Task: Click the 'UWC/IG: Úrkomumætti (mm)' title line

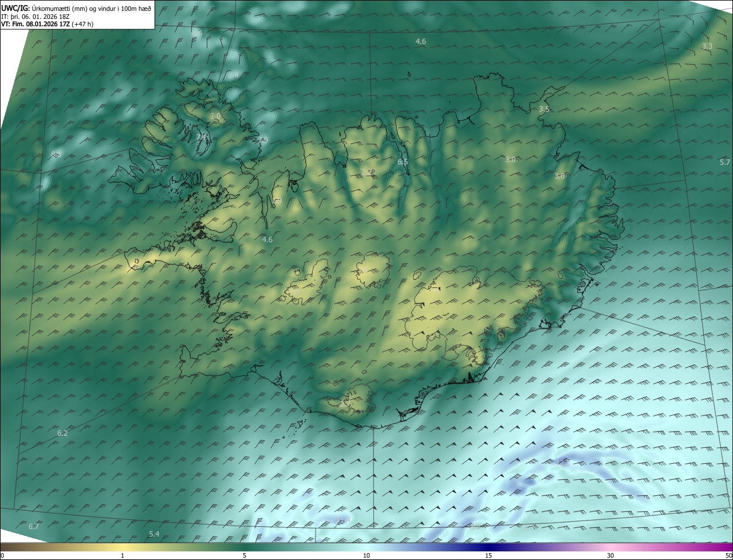Action: coord(76,8)
